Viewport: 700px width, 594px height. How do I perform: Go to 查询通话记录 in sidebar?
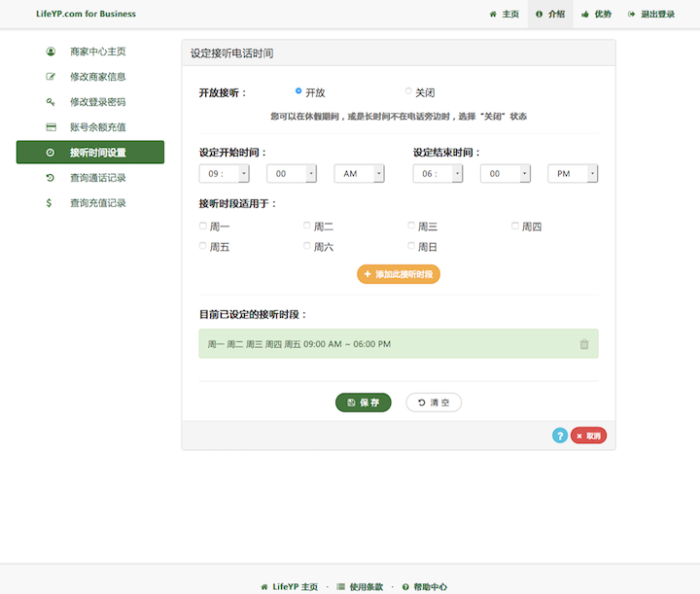coord(90,178)
